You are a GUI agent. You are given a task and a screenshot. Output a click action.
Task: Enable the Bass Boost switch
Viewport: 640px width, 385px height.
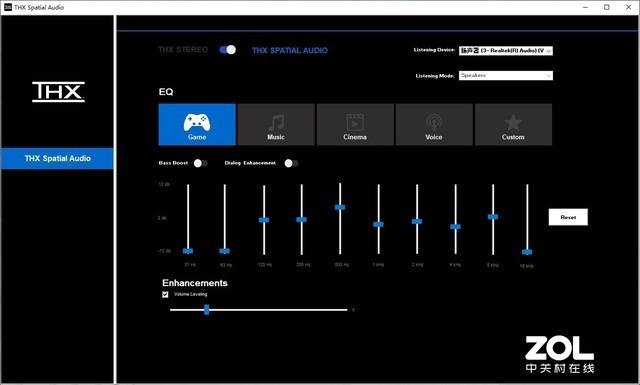(200, 163)
